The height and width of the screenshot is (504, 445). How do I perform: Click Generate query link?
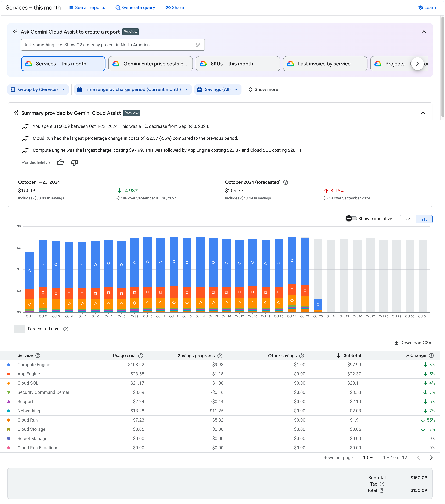pos(135,8)
